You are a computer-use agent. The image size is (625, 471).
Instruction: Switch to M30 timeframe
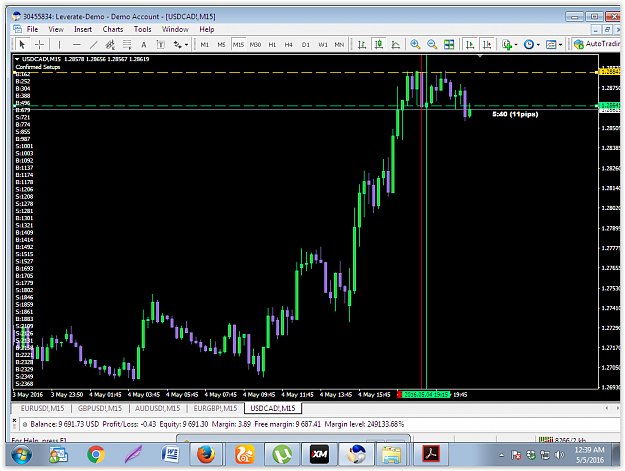[255, 44]
